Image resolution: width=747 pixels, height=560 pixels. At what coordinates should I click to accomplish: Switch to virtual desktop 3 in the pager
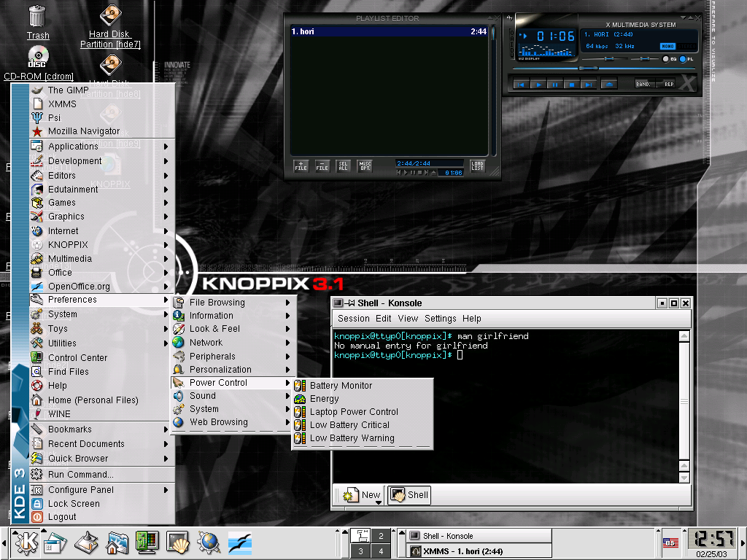click(x=360, y=551)
